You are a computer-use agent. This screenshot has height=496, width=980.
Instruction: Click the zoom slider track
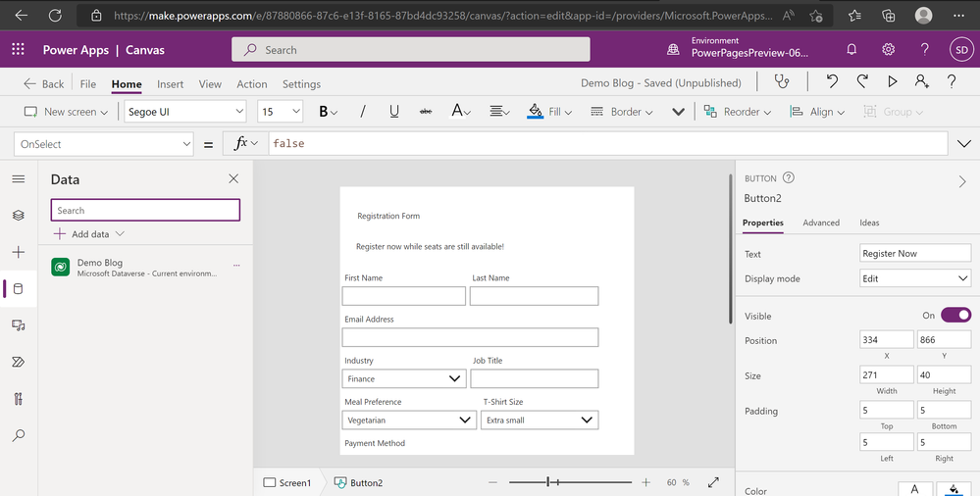click(x=570, y=482)
